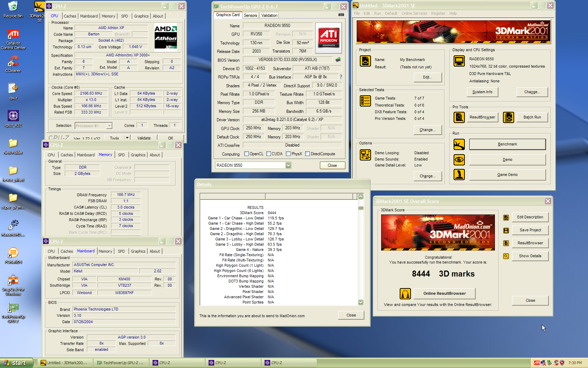This screenshot has width=588, height=368.
Task: Open the 3DMark2001 SE desktop shortcut
Action: point(39,11)
